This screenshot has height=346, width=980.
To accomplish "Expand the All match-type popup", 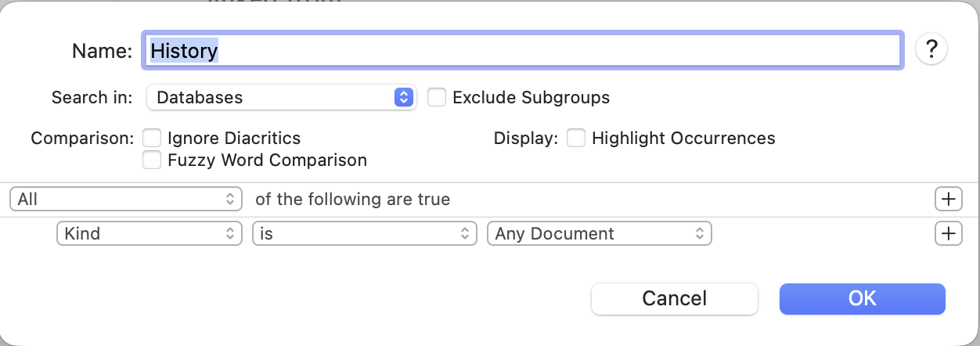I will [x=126, y=200].
